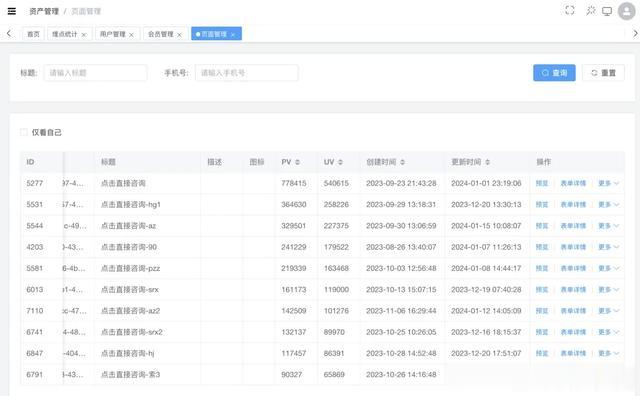Expand 更多 for row 6013

609,289
